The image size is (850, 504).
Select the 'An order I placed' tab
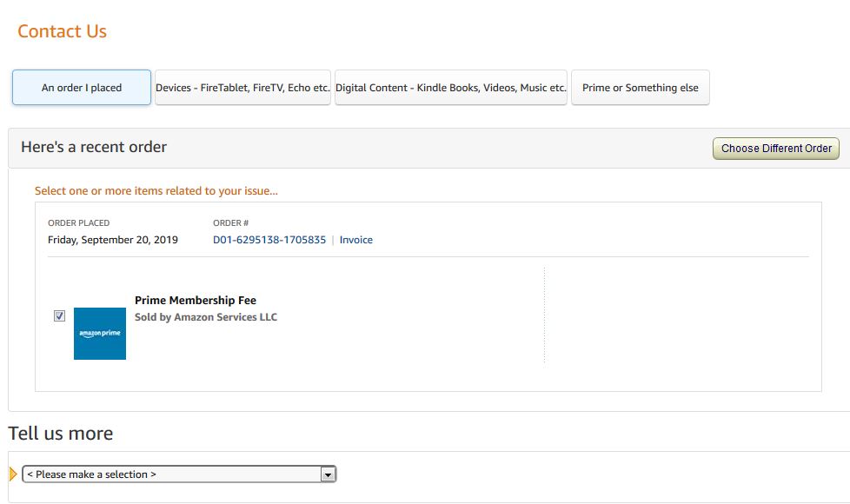pos(82,87)
